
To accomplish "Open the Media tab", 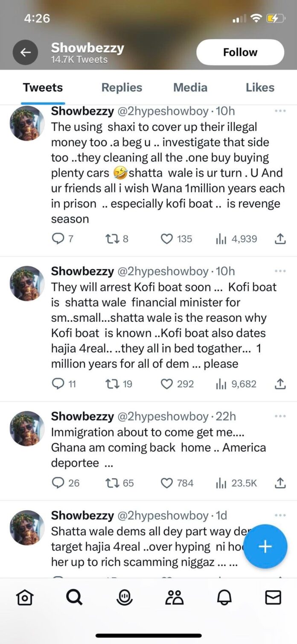I will pos(190,87).
